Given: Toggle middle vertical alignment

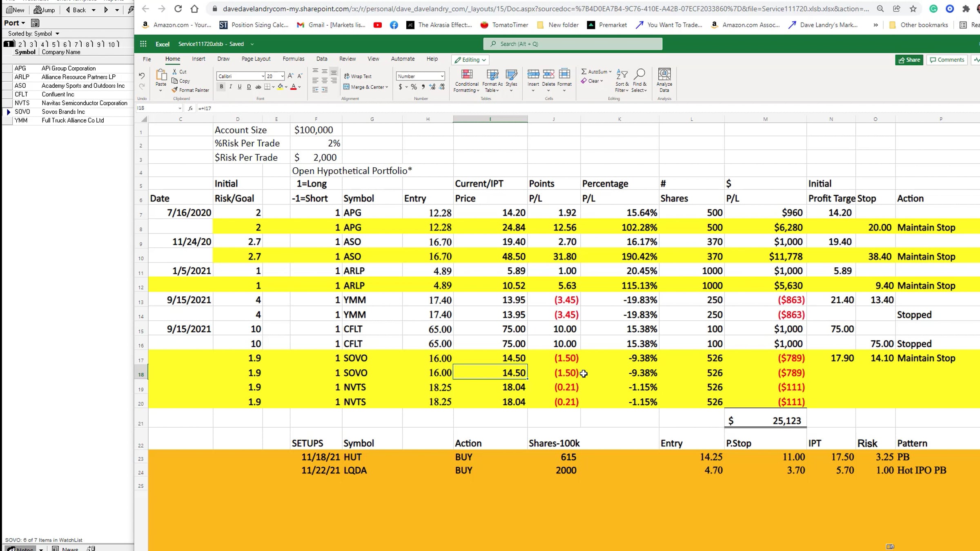Looking at the screenshot, I should (325, 71).
